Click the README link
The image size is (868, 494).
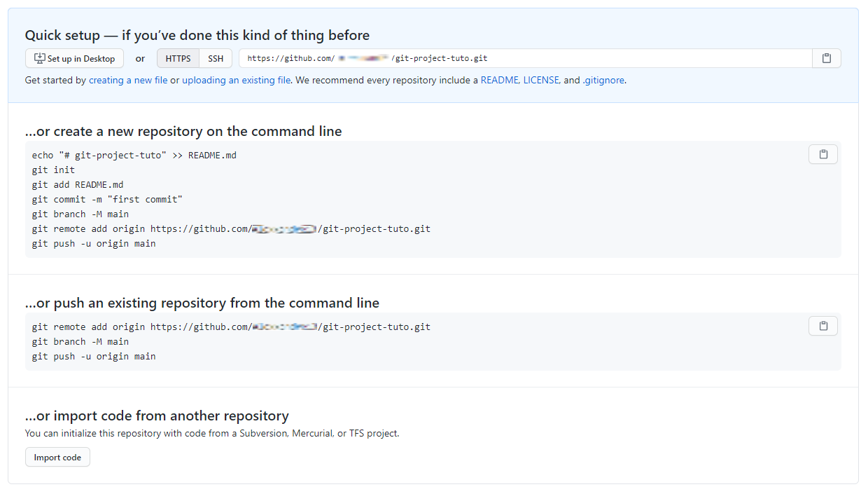[499, 80]
